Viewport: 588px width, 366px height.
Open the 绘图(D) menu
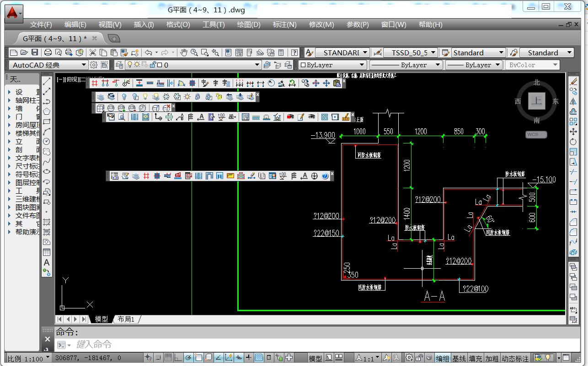point(249,25)
